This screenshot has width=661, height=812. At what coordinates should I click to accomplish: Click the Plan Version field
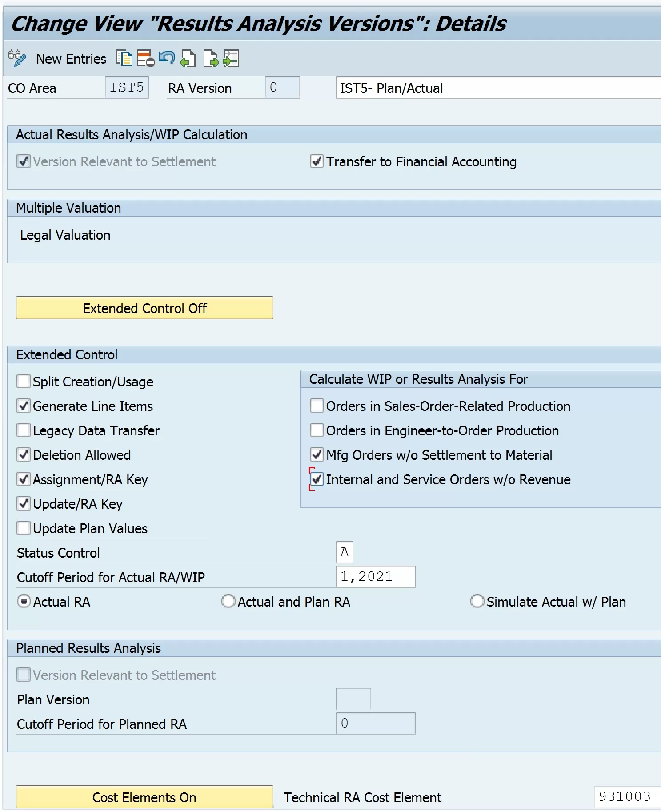[x=353, y=699]
